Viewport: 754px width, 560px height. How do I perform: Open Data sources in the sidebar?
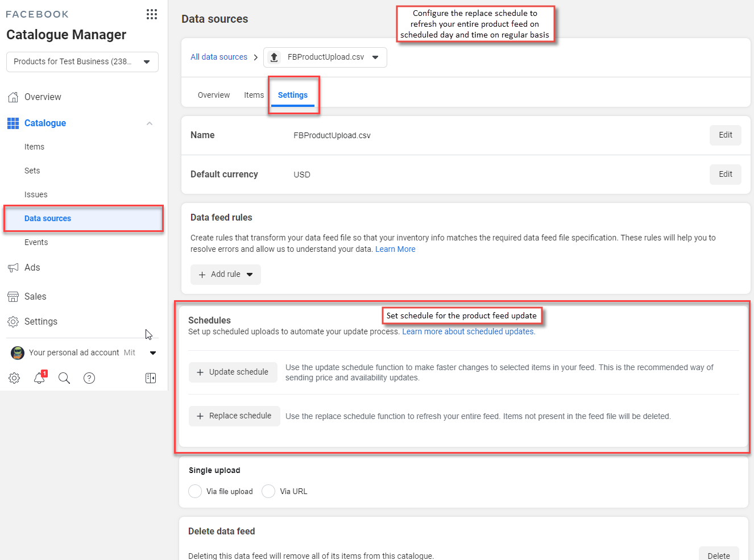(84, 218)
